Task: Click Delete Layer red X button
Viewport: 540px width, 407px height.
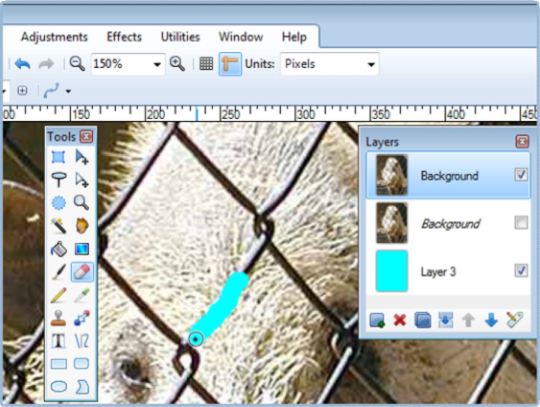Action: 399,320
